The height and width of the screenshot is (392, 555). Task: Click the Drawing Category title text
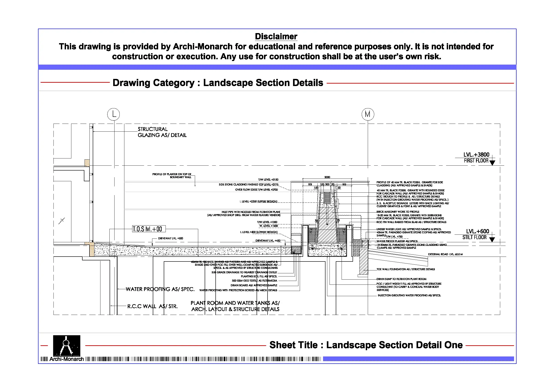tap(218, 83)
